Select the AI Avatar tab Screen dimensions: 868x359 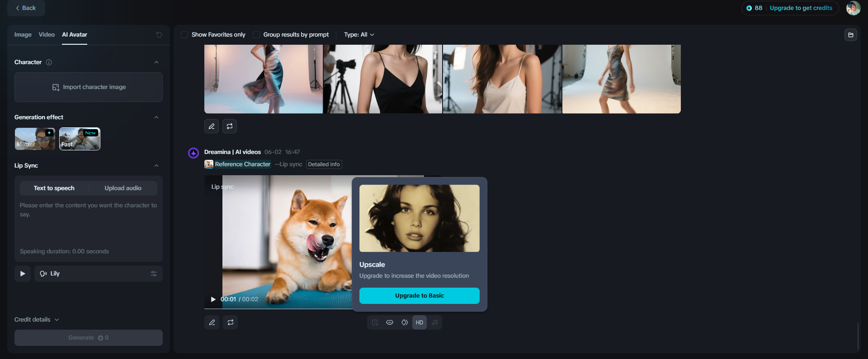coord(75,35)
